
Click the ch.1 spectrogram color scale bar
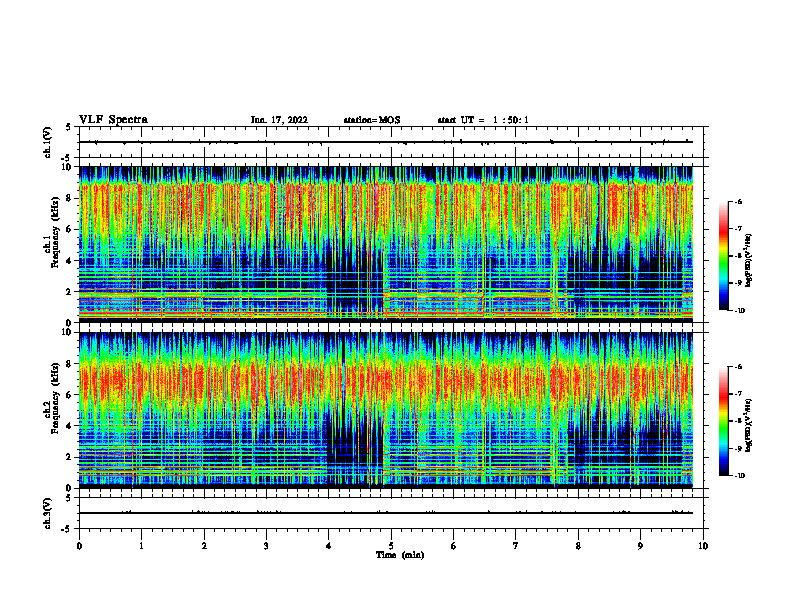[724, 256]
